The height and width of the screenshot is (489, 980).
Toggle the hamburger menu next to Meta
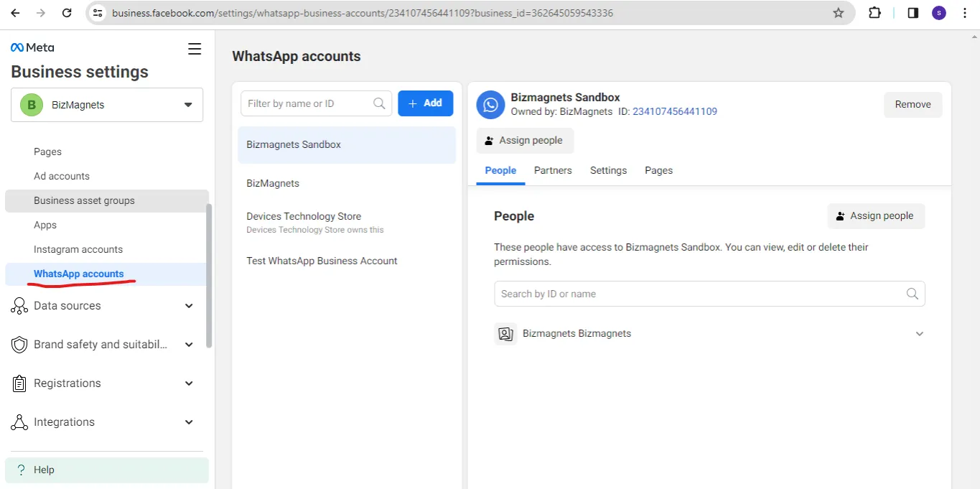[x=195, y=49]
